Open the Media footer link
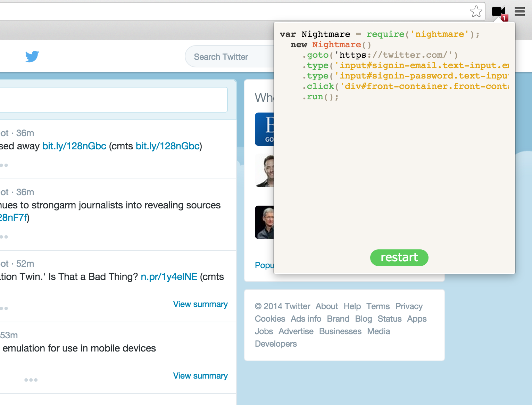This screenshot has width=532, height=405. click(x=379, y=331)
